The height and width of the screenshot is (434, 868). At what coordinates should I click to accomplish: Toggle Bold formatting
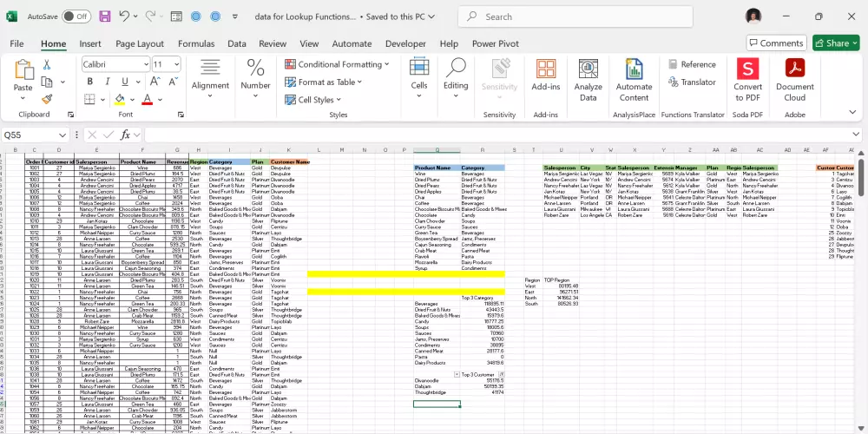[89, 82]
